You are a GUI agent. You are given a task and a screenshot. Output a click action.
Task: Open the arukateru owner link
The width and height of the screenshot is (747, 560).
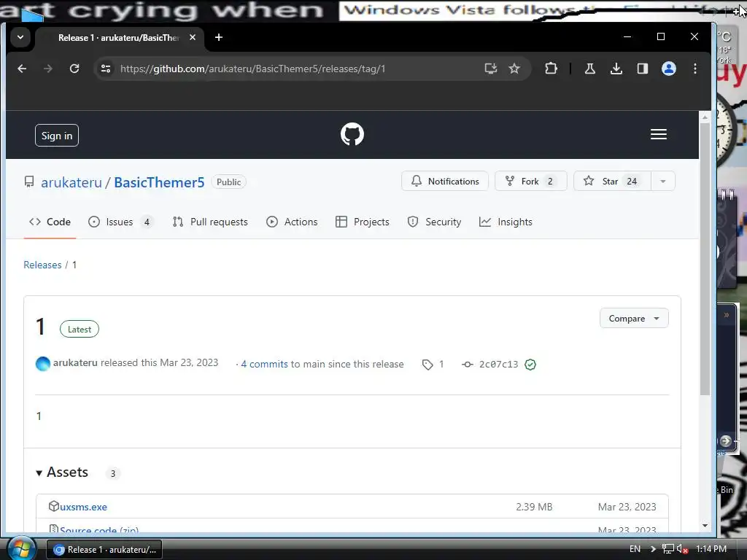pos(71,182)
